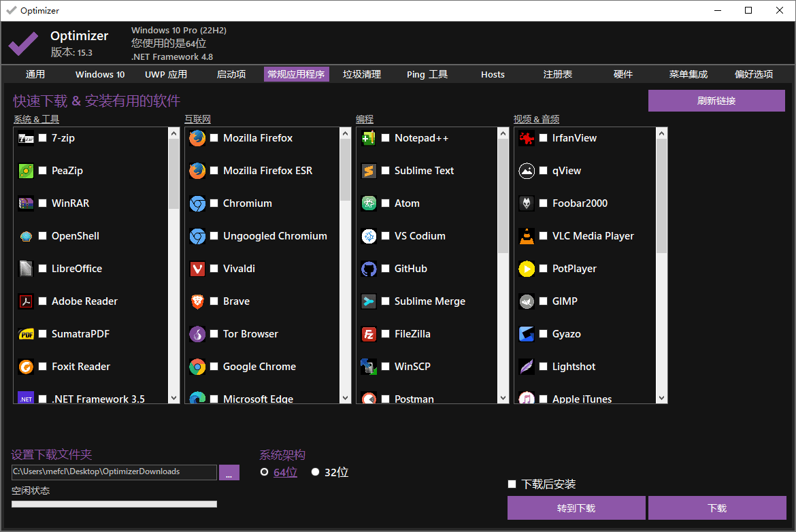Click the 编程 list scrollbar thumb

coord(503,196)
